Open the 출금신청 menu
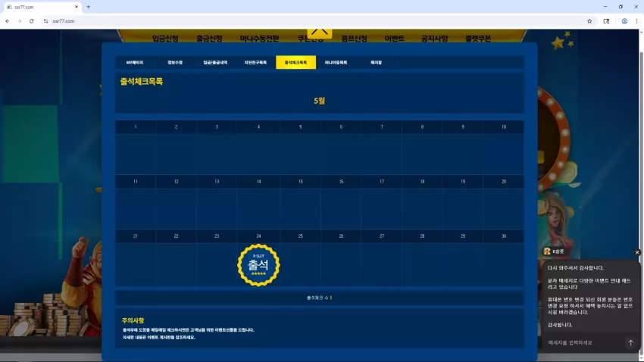644x362 pixels. (x=209, y=38)
